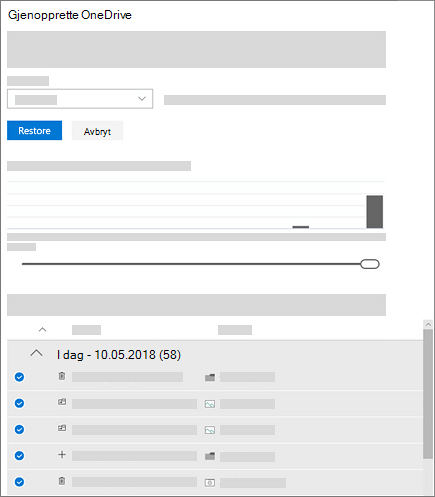Uncheck the second of the two image-file rows
This screenshot has width=435, height=497.
tap(19, 429)
